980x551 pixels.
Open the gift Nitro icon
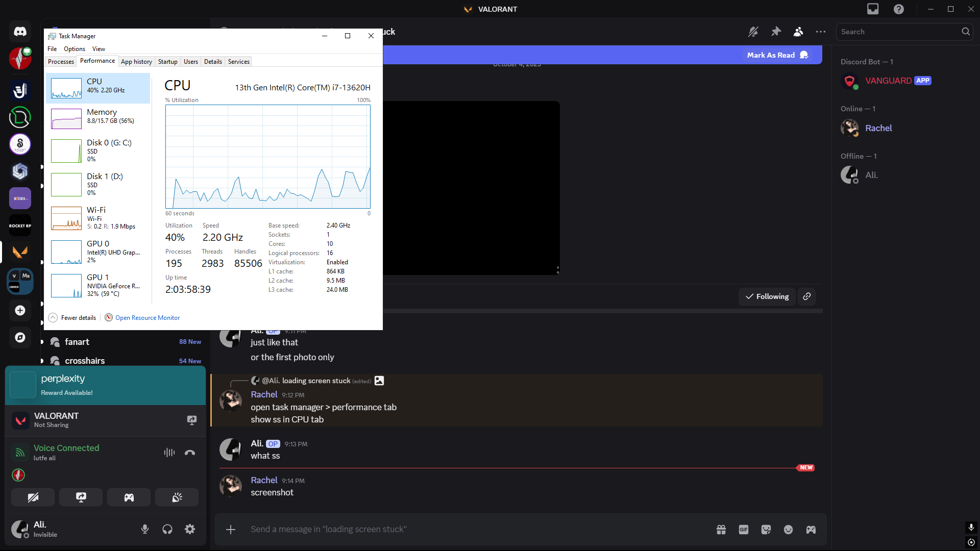click(x=721, y=530)
